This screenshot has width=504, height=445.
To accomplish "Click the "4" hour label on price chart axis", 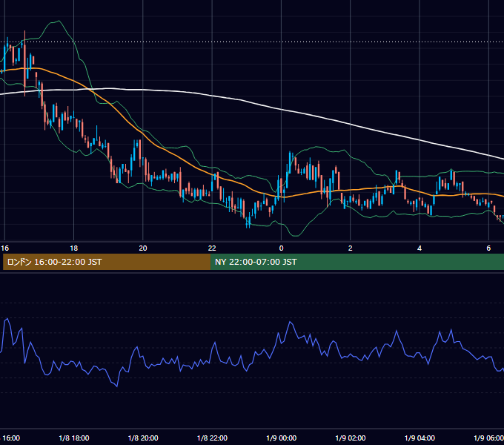I will click(420, 248).
